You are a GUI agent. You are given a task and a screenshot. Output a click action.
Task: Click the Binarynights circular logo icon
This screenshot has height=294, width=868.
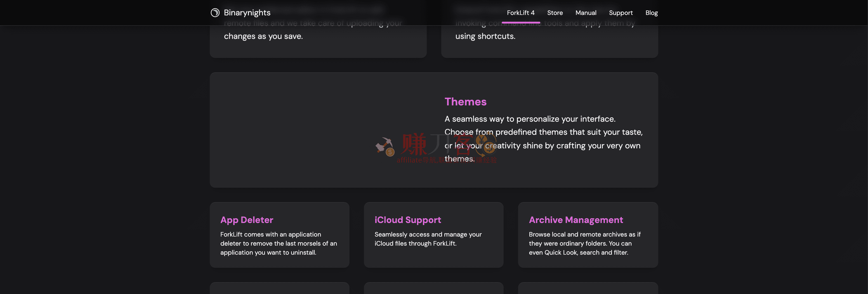[215, 13]
